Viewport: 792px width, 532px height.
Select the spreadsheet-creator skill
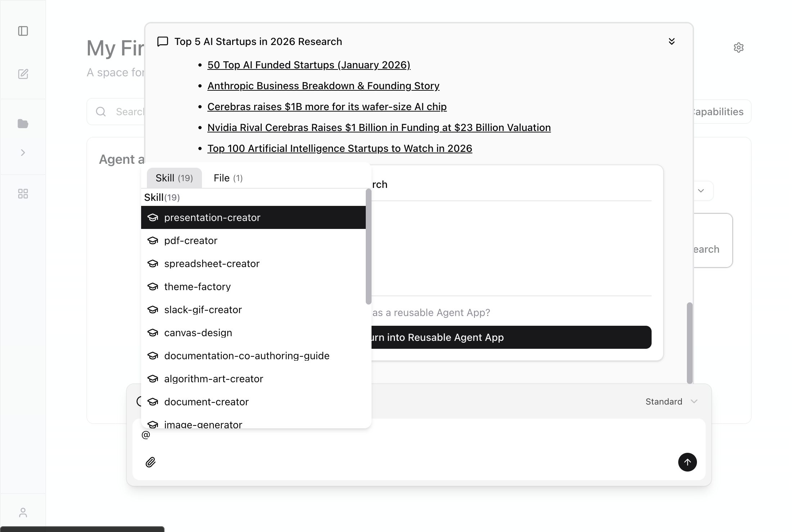[x=212, y=263]
